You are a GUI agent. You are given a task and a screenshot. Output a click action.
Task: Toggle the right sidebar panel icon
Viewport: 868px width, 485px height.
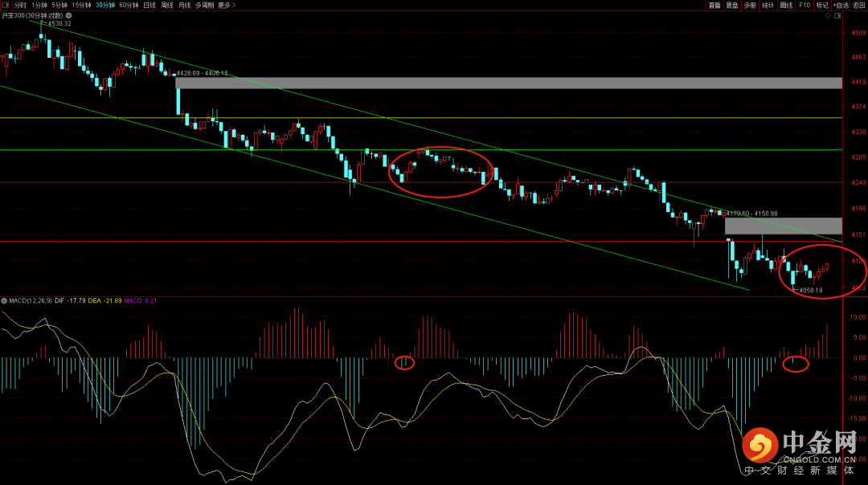(841, 14)
